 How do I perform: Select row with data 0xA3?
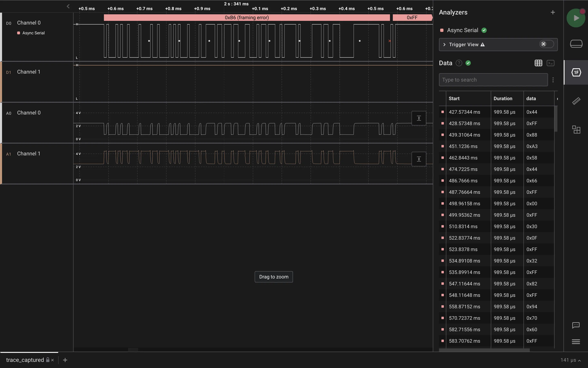click(x=497, y=146)
